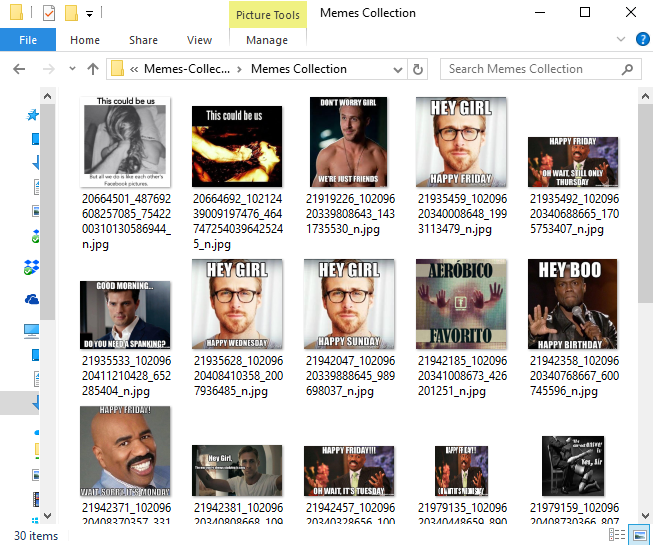The height and width of the screenshot is (545, 653).
Task: Click the search magnifier icon
Action: coord(627,69)
